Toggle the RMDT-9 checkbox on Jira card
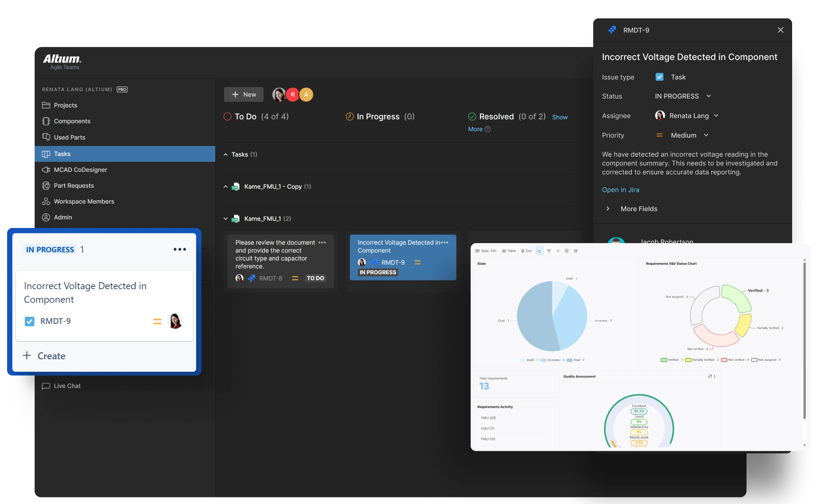Screen dimensions: 817x504 point(29,321)
